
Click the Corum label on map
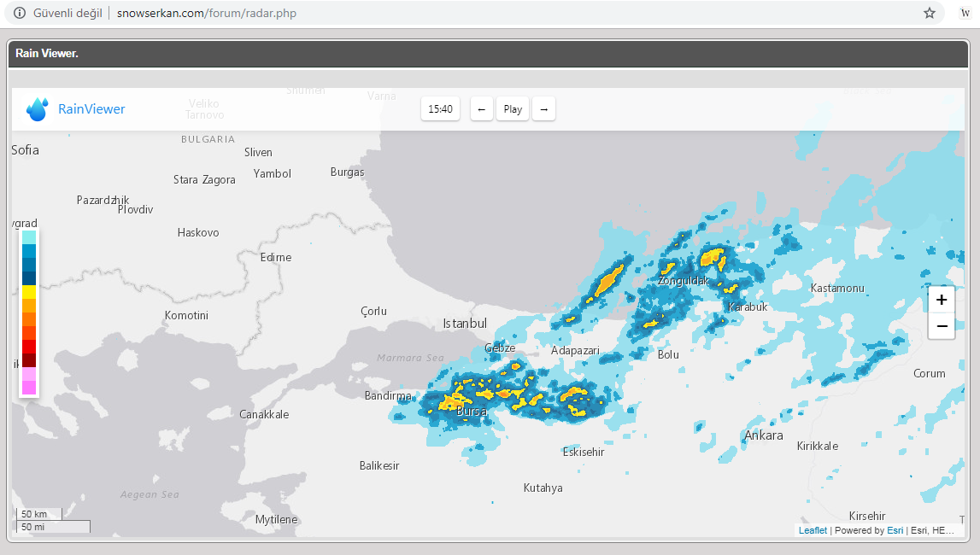pyautogui.click(x=929, y=373)
